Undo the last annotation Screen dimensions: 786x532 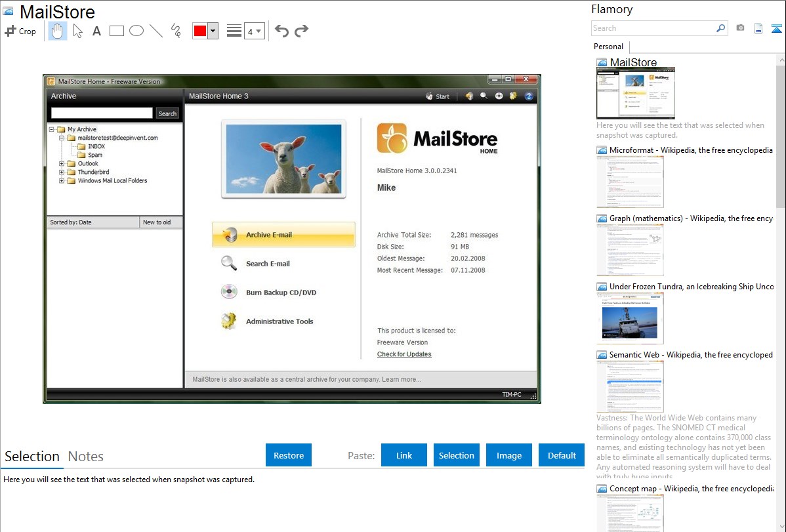pos(281,31)
